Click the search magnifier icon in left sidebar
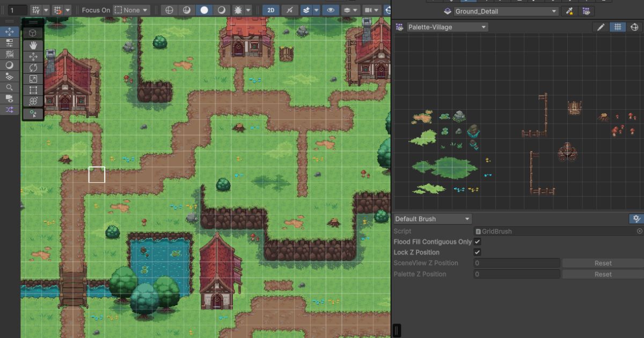The image size is (644, 338). coord(9,87)
